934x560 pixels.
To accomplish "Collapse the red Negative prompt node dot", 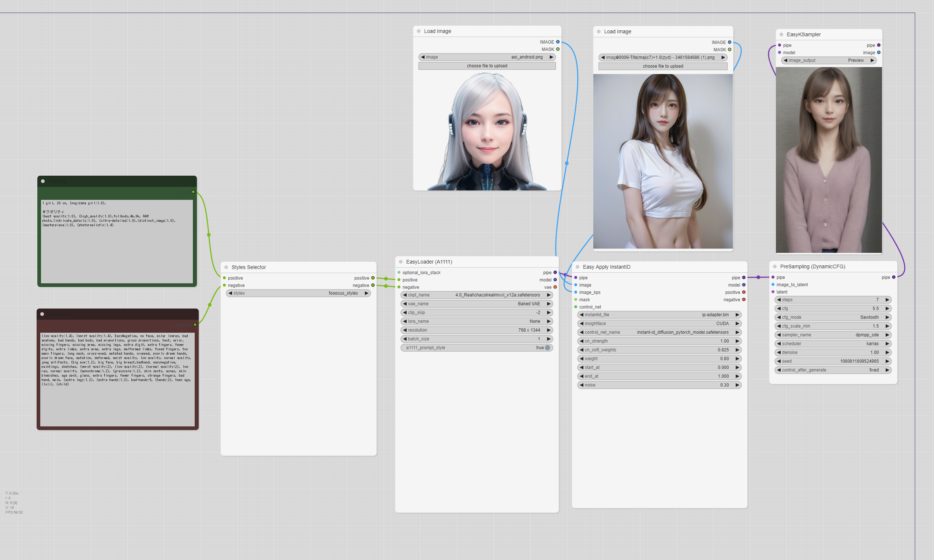I will (42, 314).
